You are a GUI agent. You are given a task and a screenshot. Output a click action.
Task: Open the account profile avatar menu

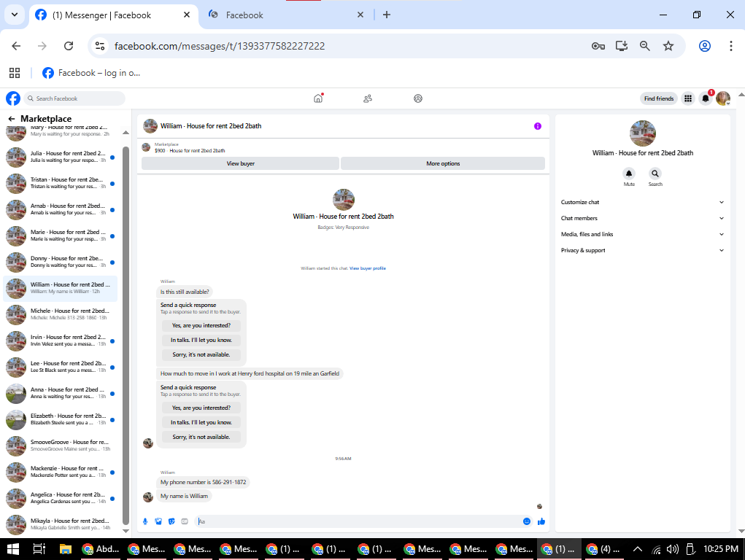[x=723, y=98]
